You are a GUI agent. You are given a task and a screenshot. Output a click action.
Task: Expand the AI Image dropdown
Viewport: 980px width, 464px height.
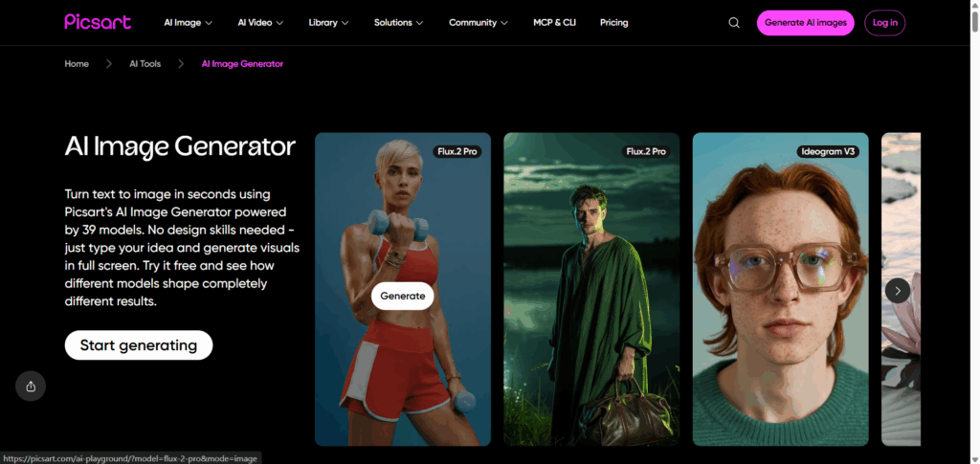click(x=189, y=22)
